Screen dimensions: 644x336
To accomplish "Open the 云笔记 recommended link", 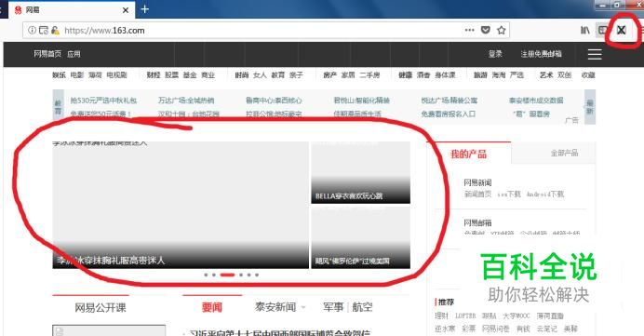I will 546,329.
